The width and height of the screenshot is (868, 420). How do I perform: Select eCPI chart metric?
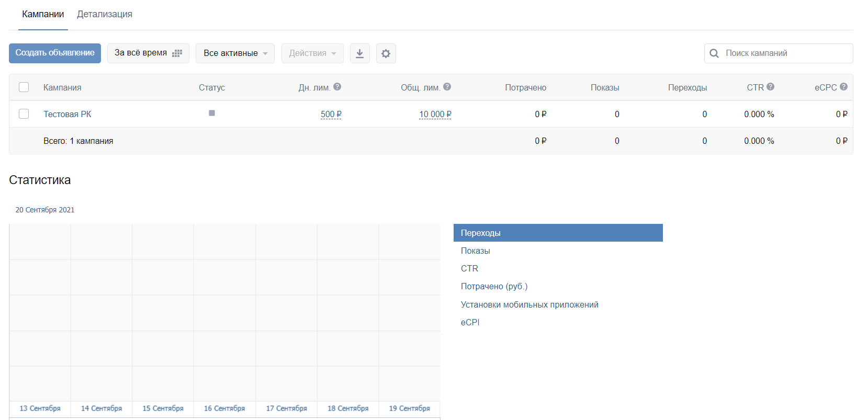(470, 323)
